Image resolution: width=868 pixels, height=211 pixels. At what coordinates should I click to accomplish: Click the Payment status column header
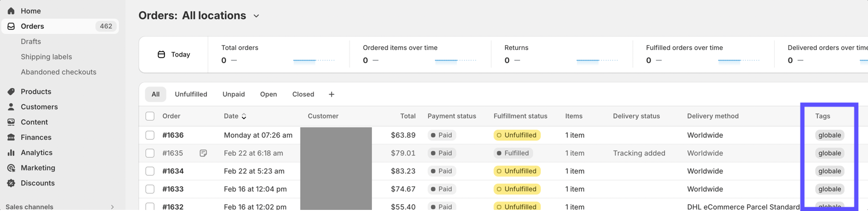coord(451,116)
